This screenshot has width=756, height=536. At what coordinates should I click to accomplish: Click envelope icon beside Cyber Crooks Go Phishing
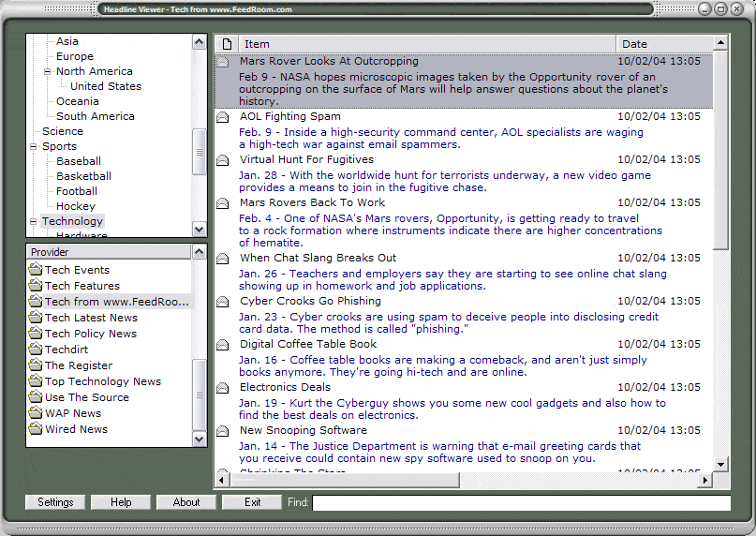tap(222, 302)
